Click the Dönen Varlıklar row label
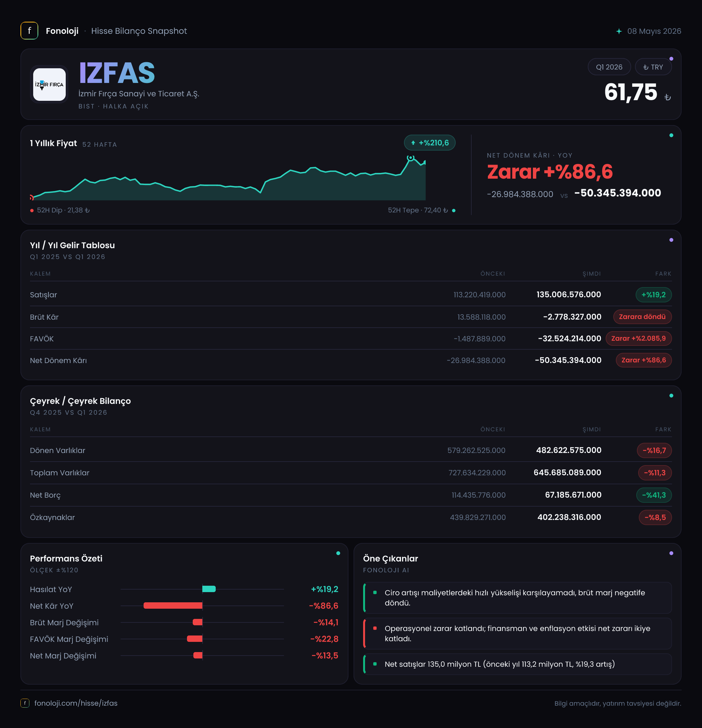The width and height of the screenshot is (702, 728). click(57, 450)
